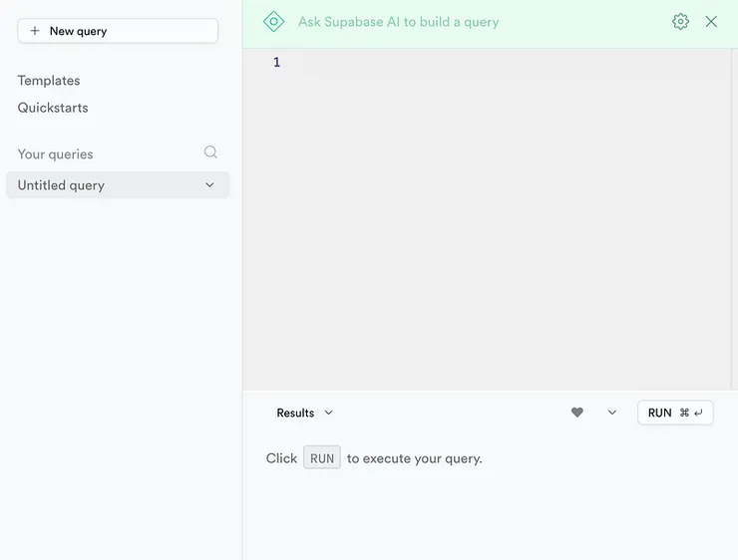Screen dimensions: 738x560
Task: Run the query with the RUN button
Action: [675, 413]
